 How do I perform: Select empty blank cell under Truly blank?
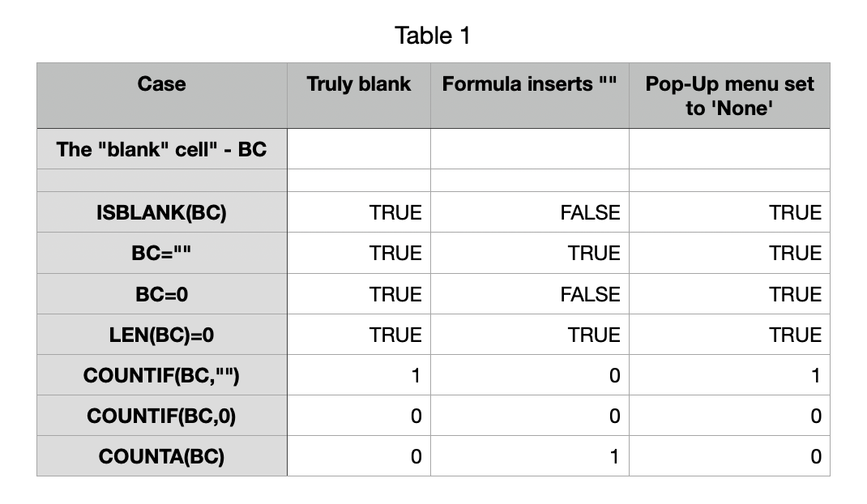pyautogui.click(x=358, y=149)
